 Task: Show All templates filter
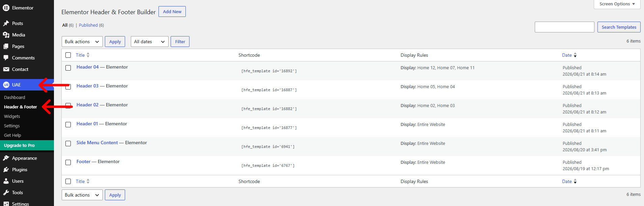point(65,25)
